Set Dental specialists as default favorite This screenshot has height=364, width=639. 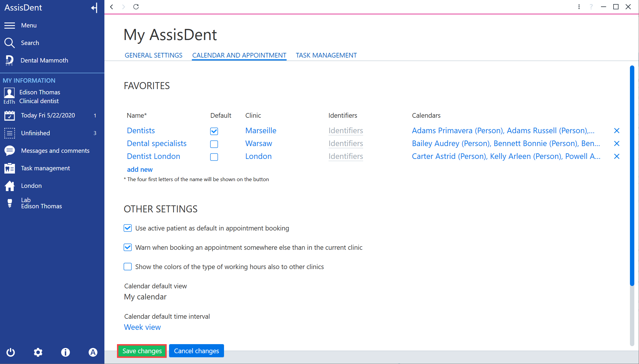click(214, 144)
